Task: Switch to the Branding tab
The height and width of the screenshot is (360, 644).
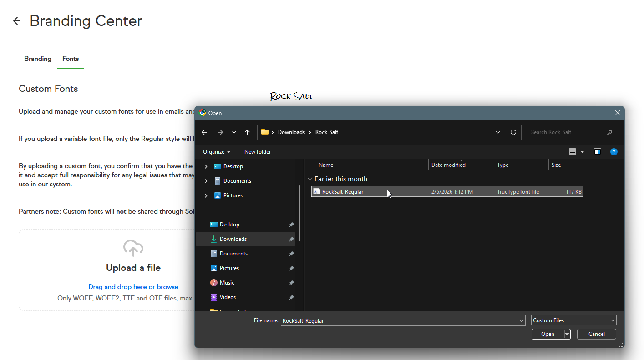Action: pyautogui.click(x=38, y=59)
